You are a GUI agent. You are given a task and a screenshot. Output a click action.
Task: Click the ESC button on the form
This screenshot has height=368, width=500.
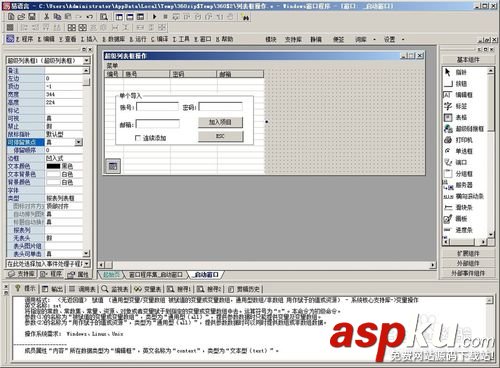[x=220, y=136]
